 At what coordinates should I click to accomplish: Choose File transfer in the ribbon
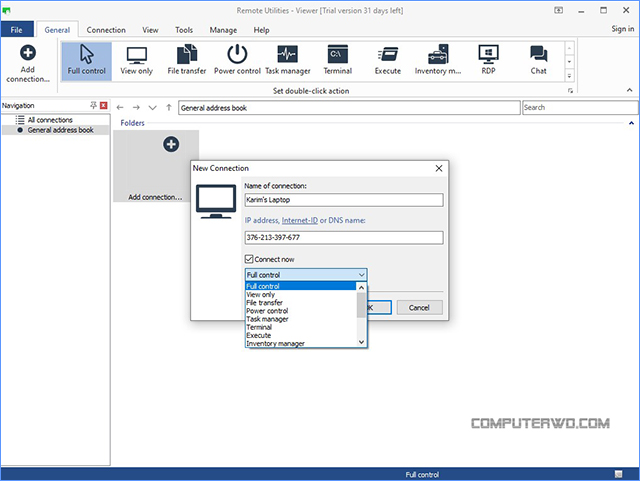187,61
